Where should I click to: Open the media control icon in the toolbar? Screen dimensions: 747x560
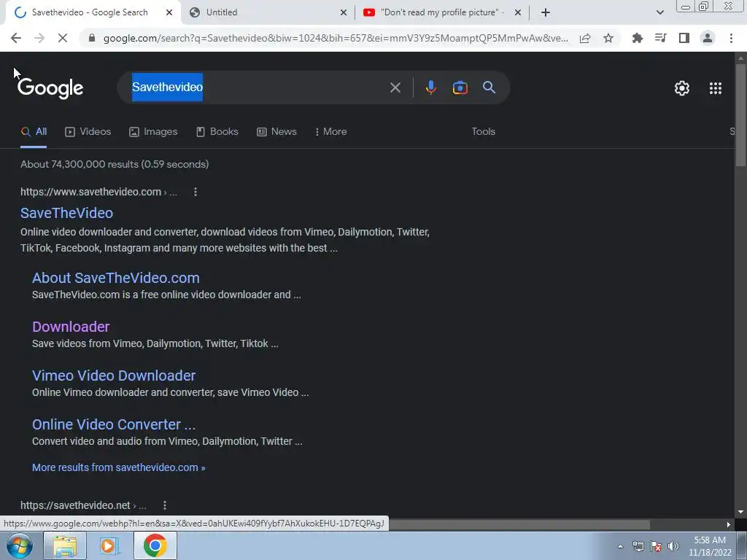[660, 38]
